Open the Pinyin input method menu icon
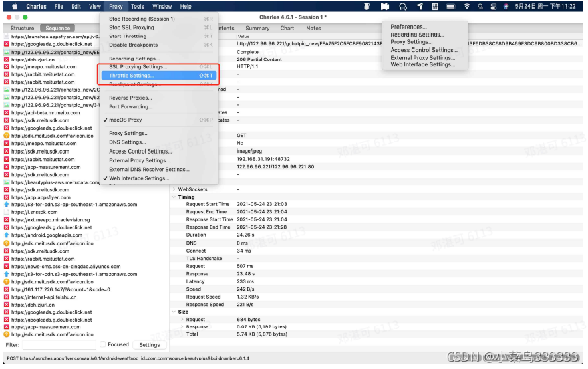Image resolution: width=588 pixels, height=369 pixels. [x=435, y=7]
